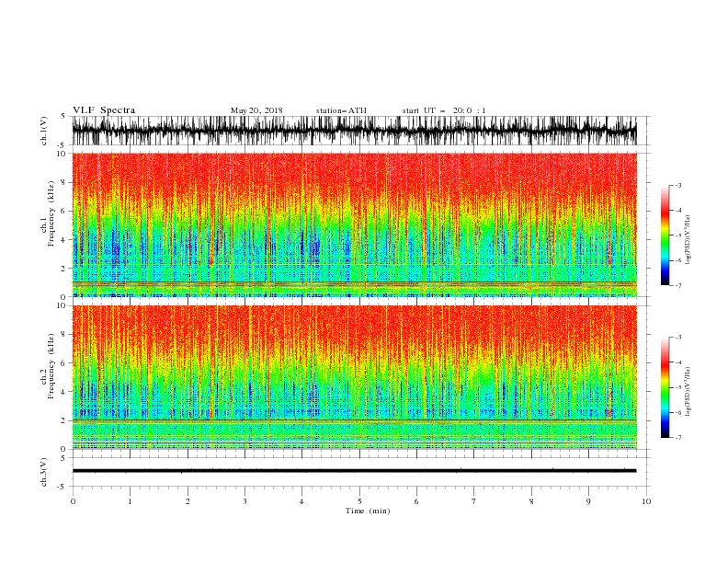Click the '-3' tick on ch.1 colorbar
728x563 pixels.
tap(677, 185)
